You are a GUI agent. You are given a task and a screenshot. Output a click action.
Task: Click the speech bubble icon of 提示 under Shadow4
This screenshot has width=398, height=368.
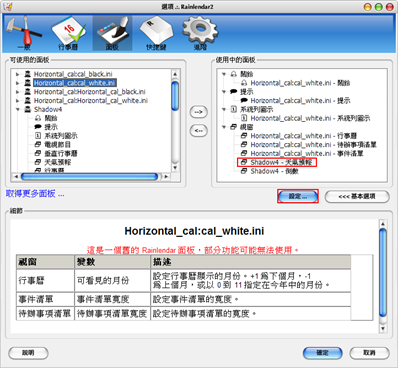pos(38,127)
